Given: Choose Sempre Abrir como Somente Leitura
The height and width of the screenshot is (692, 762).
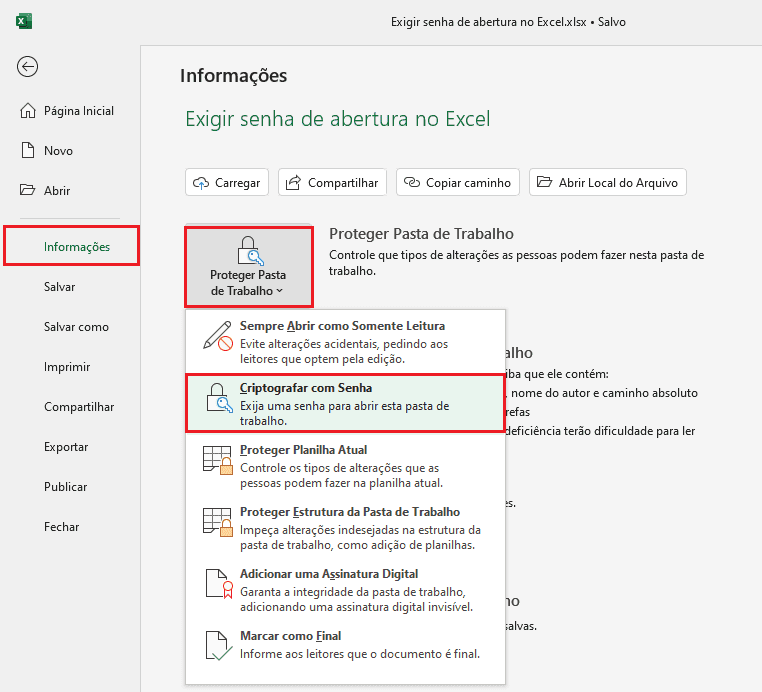Looking at the screenshot, I should coord(346,342).
